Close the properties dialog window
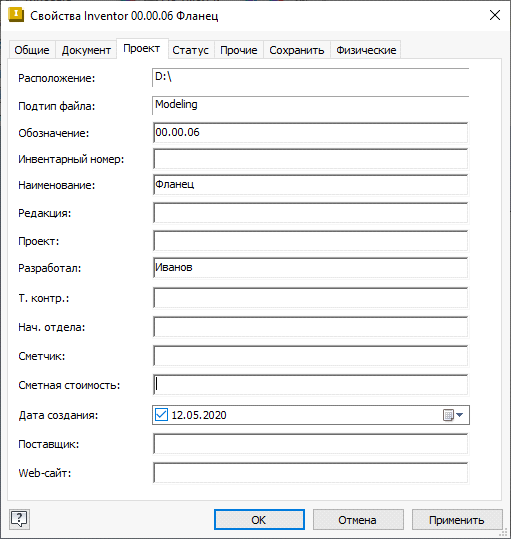Screen dimensions: 511x539 495,15
